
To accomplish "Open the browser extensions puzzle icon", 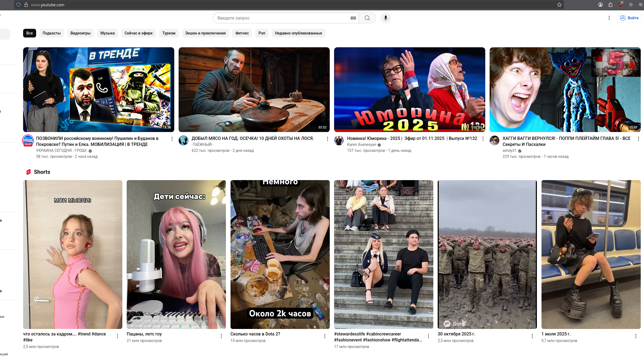I will pyautogui.click(x=610, y=5).
